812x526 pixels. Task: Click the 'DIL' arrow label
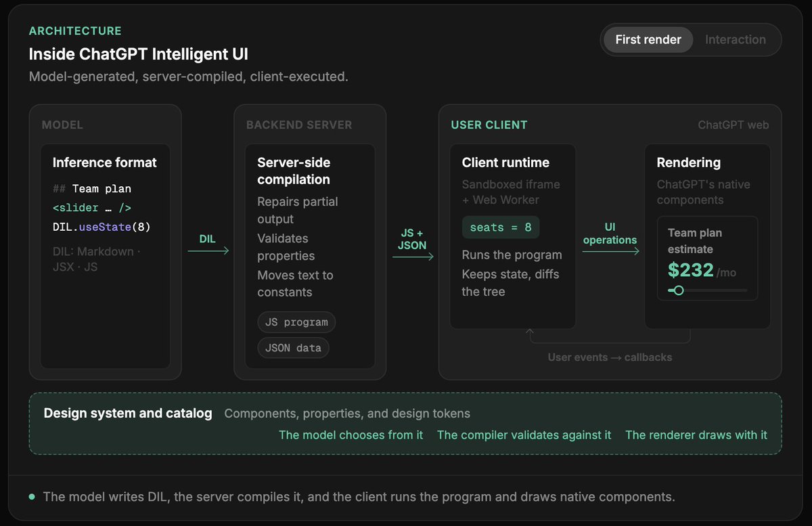pyautogui.click(x=208, y=240)
